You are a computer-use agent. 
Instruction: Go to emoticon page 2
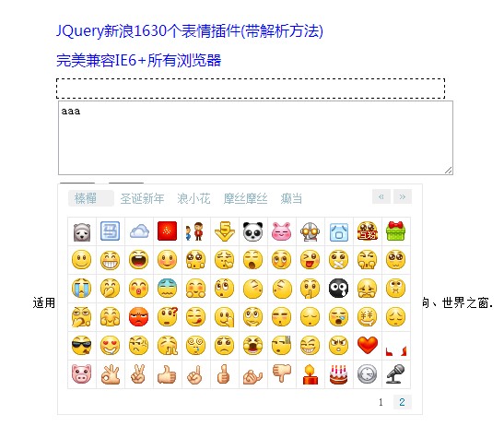[x=402, y=402]
